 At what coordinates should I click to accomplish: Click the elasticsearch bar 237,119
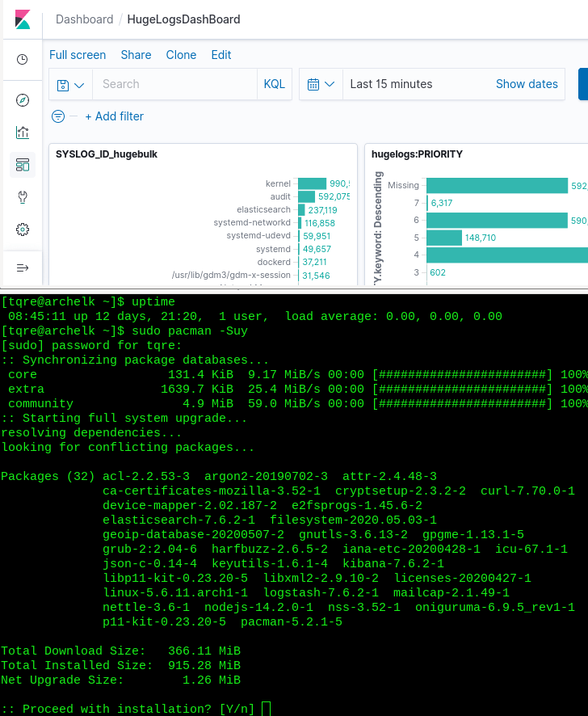point(301,209)
